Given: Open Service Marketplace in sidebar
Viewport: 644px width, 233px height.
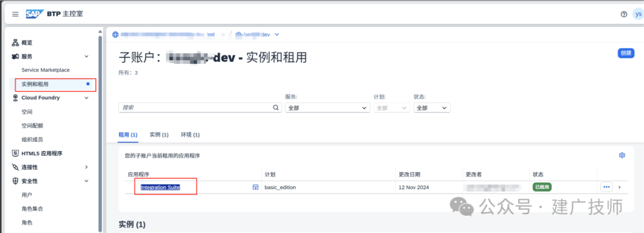Looking at the screenshot, I should click(45, 70).
